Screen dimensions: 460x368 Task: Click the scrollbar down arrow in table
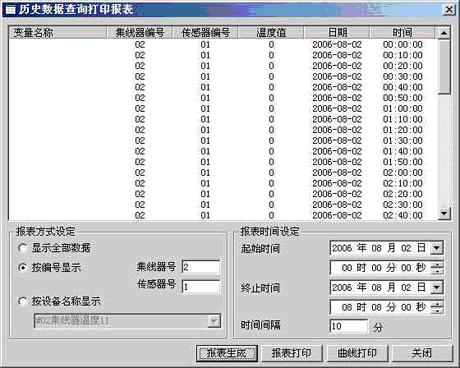click(444, 213)
